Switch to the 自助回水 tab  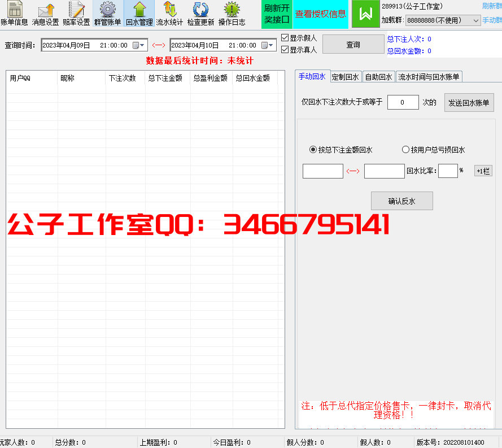pyautogui.click(x=378, y=77)
